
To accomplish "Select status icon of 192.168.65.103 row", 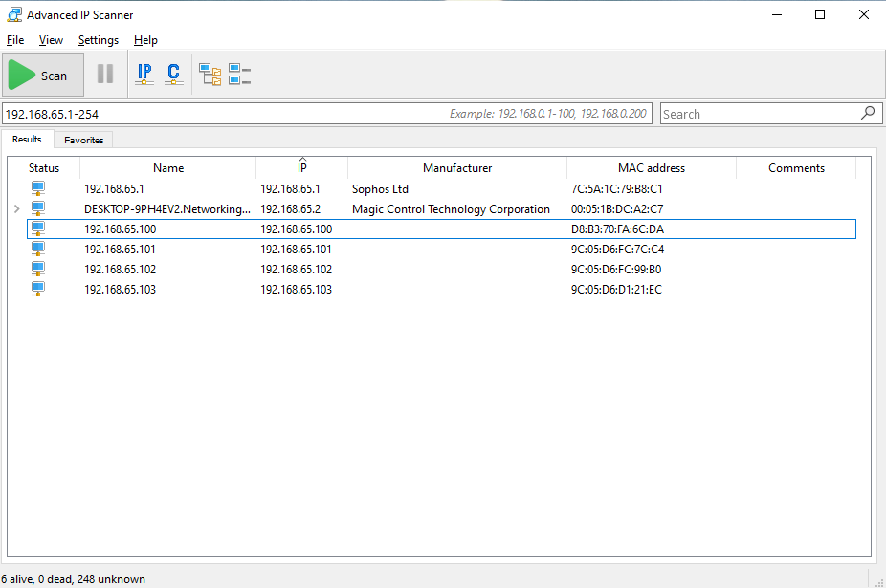I will click(38, 289).
